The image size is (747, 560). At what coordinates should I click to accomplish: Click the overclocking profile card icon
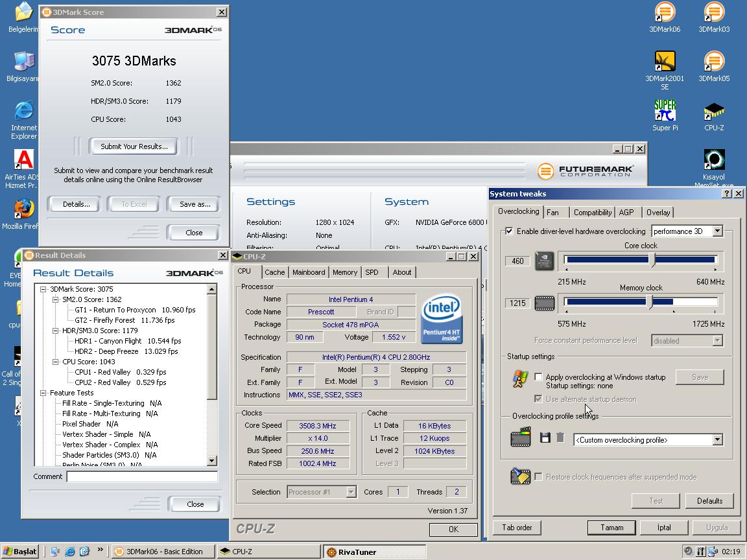click(520, 437)
